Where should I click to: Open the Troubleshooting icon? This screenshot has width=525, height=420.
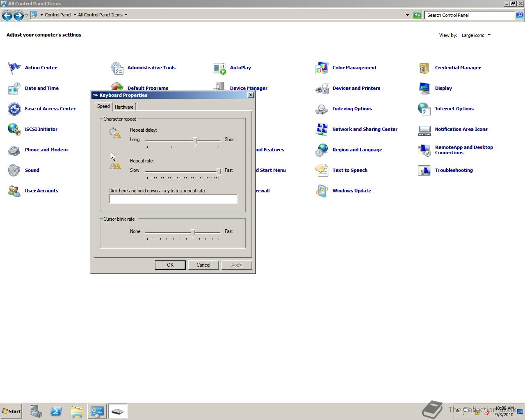pyautogui.click(x=425, y=170)
